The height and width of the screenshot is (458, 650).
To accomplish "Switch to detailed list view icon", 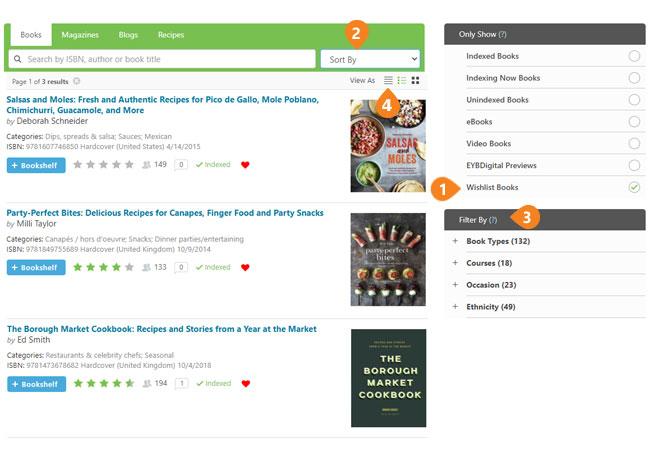I will coord(402,80).
